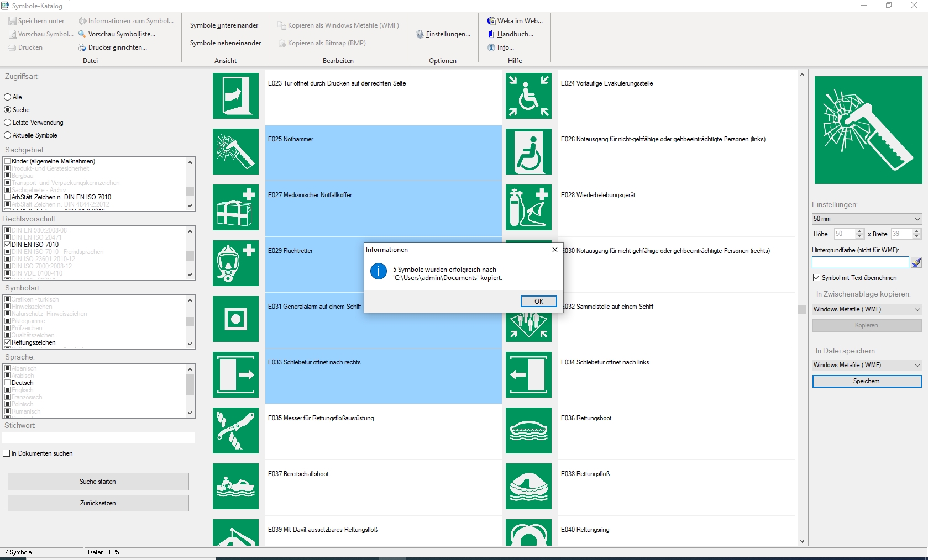Open Speichern unter toolbar item
This screenshot has height=560, width=928.
click(x=36, y=21)
